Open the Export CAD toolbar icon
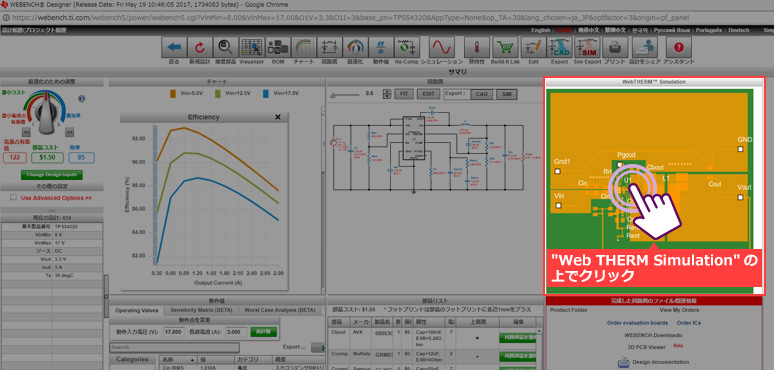Image resolution: width=774 pixels, height=370 pixels. [559, 47]
